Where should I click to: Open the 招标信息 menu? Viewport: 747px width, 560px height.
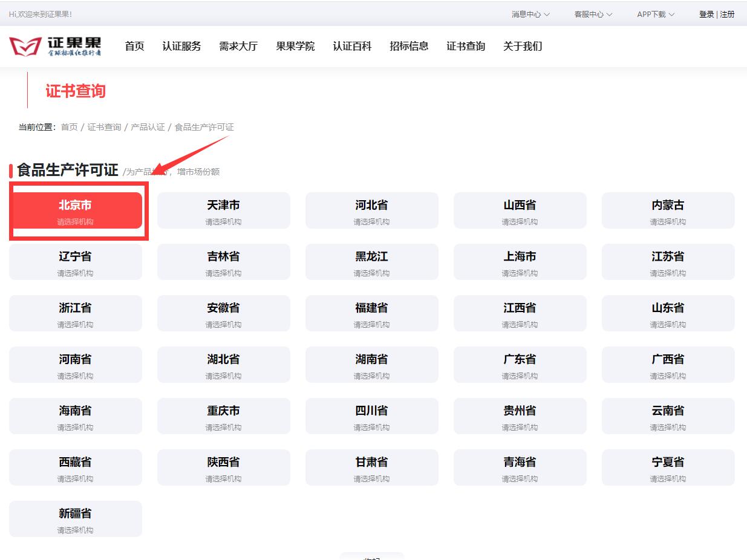point(409,46)
